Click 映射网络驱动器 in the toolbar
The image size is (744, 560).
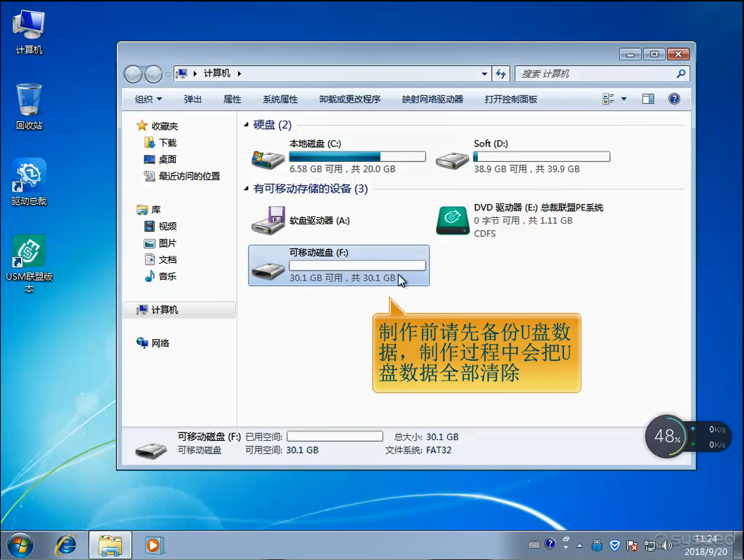tap(432, 100)
